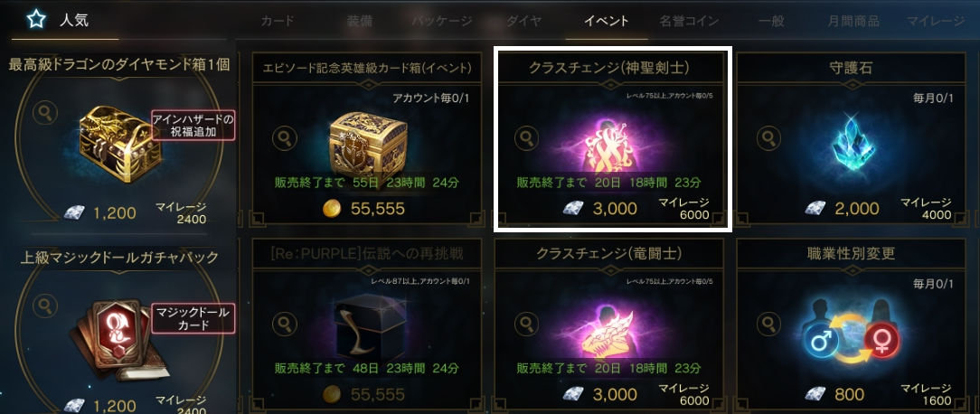This screenshot has height=414, width=980.
Task: Click the 人気 star icon
Action: click(x=35, y=19)
